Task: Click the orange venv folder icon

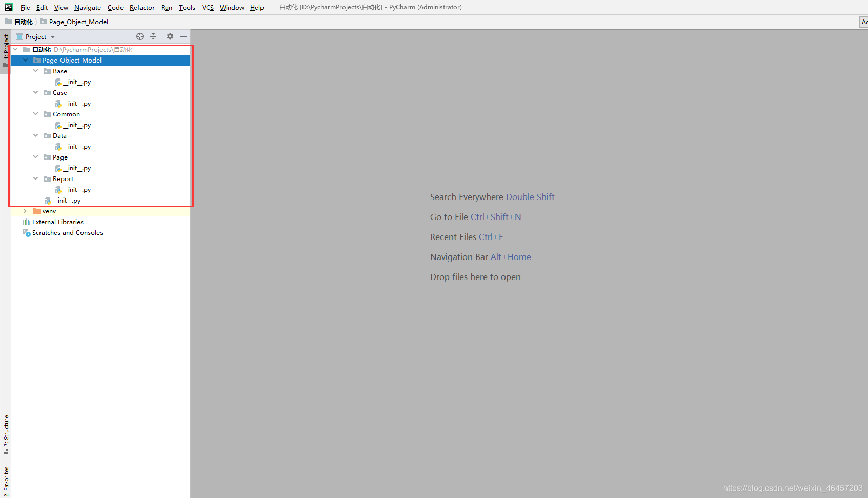Action: pos(37,211)
